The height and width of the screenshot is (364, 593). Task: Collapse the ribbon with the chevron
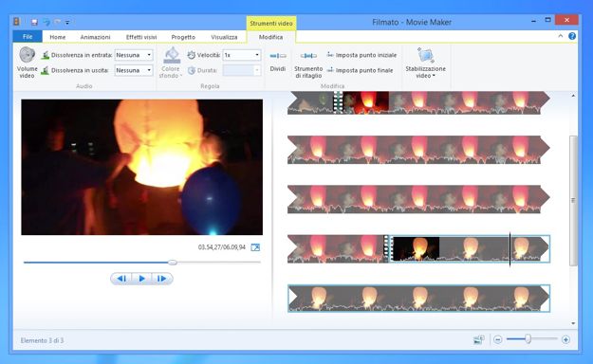click(561, 36)
